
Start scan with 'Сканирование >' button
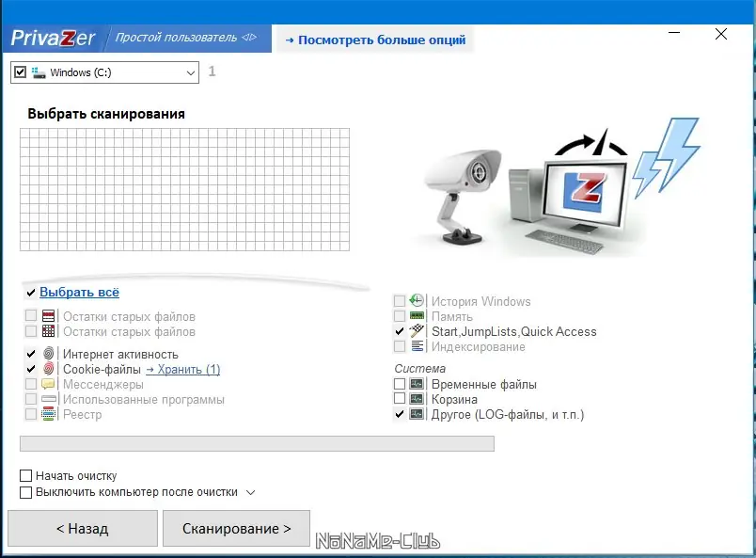[236, 529]
